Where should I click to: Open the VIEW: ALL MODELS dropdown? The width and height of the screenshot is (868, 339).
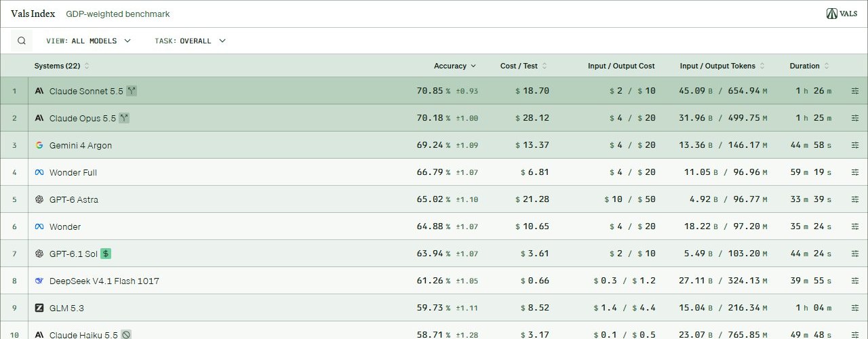(x=89, y=41)
